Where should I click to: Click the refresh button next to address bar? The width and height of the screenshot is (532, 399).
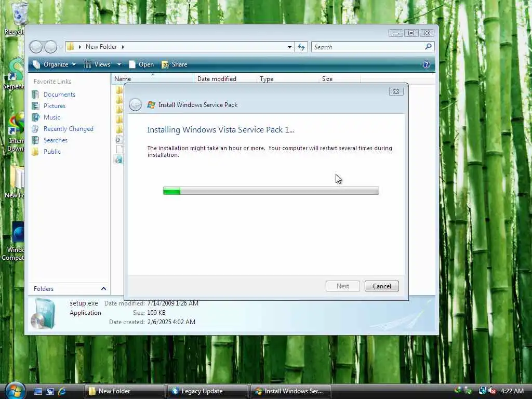tap(301, 47)
